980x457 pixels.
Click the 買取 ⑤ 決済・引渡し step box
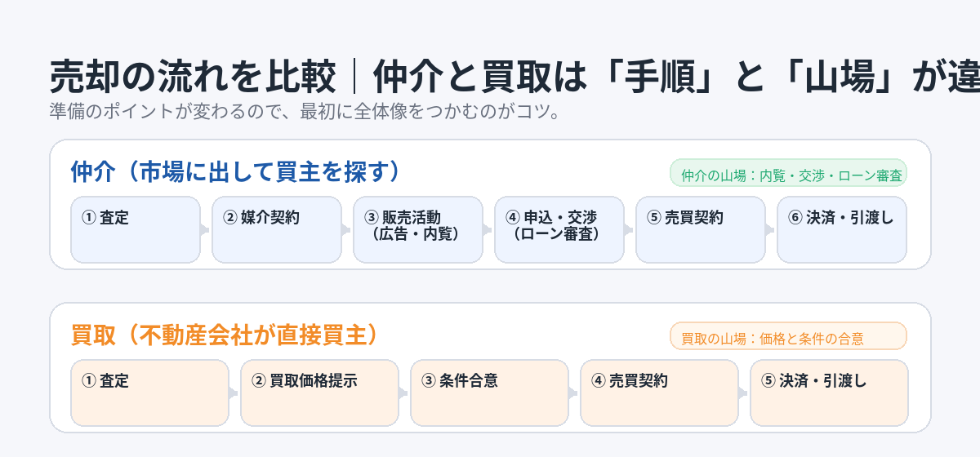829,393
